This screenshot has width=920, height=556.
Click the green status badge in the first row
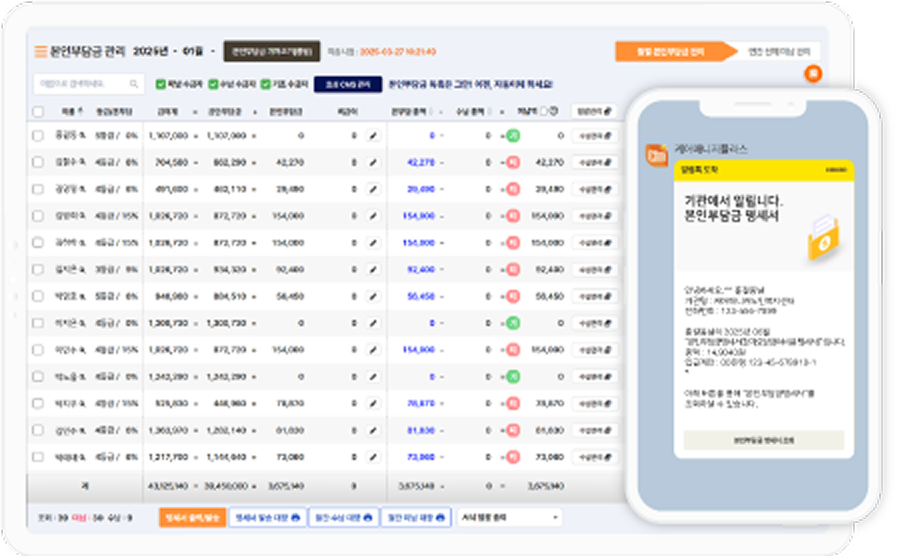(511, 135)
